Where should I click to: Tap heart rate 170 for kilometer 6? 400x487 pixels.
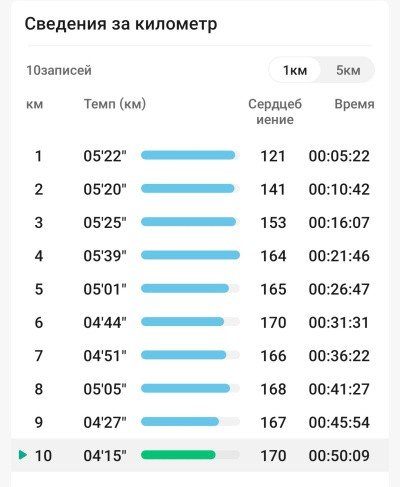[x=273, y=322]
